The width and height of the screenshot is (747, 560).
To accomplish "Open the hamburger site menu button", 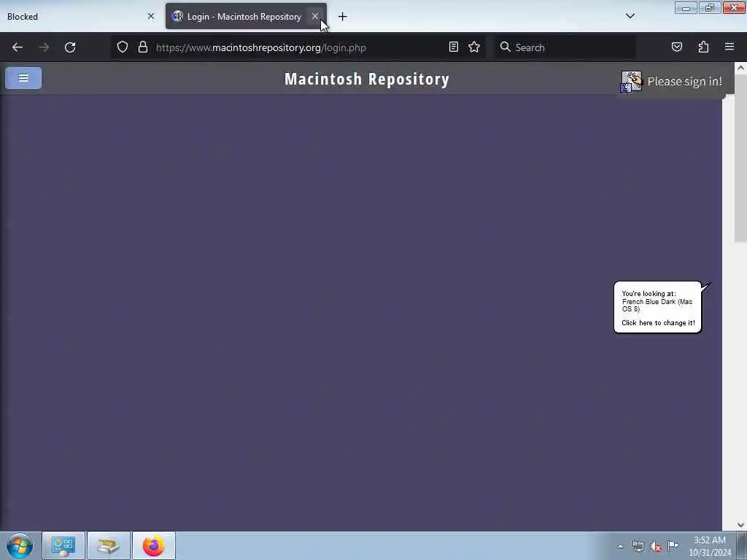I will pos(23,78).
